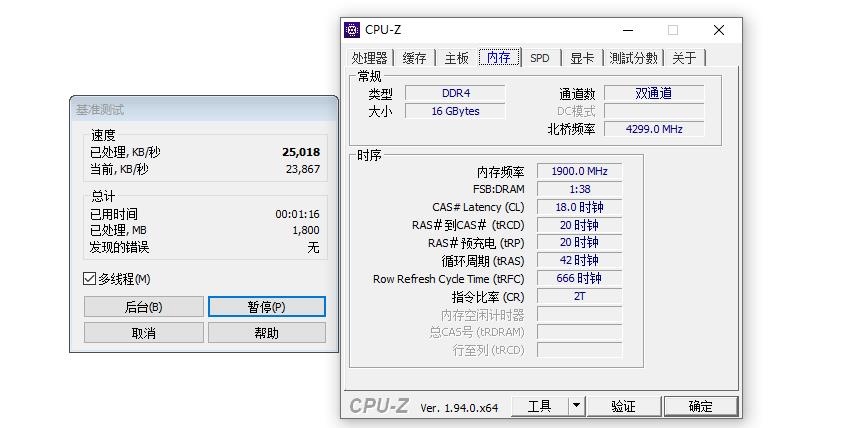This screenshot has height=428, width=849.
Task: Click the Ver. 1.94.0.x64 version text
Action: pos(459,408)
